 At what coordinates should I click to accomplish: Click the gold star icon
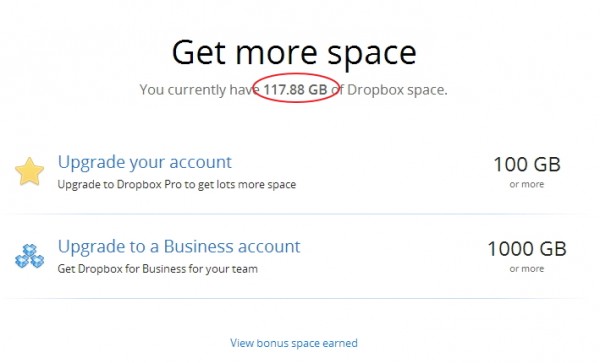click(29, 172)
